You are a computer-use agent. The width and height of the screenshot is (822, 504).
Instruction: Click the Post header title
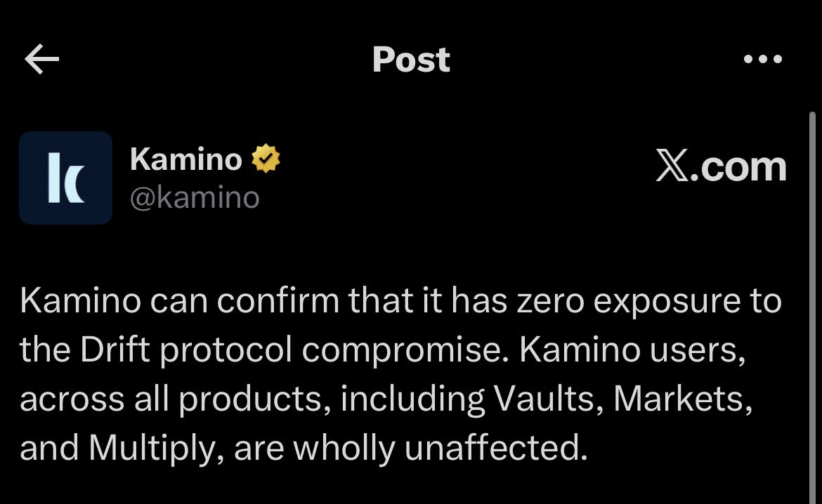point(411,60)
